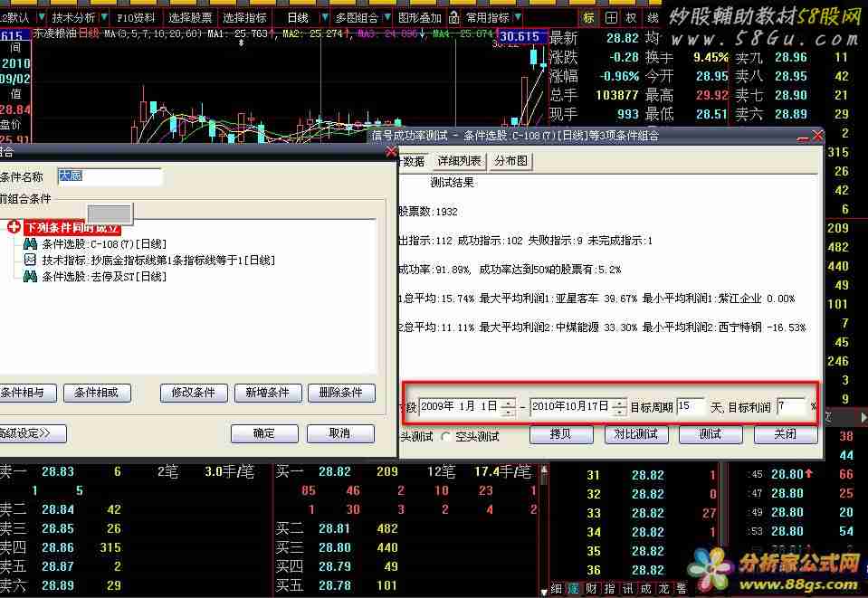Click the 关闭 button in test dialog

pyautogui.click(x=786, y=434)
